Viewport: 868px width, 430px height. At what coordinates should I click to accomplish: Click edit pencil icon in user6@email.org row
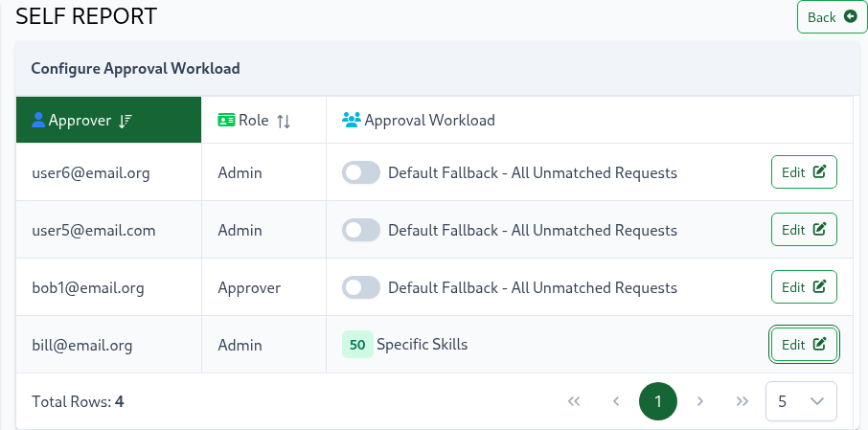(x=820, y=171)
